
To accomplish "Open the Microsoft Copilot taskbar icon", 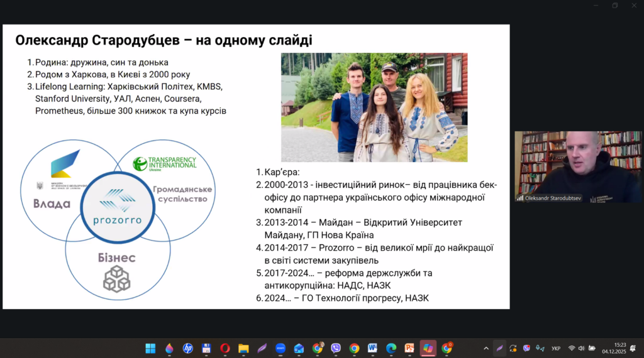I will click(x=428, y=348).
